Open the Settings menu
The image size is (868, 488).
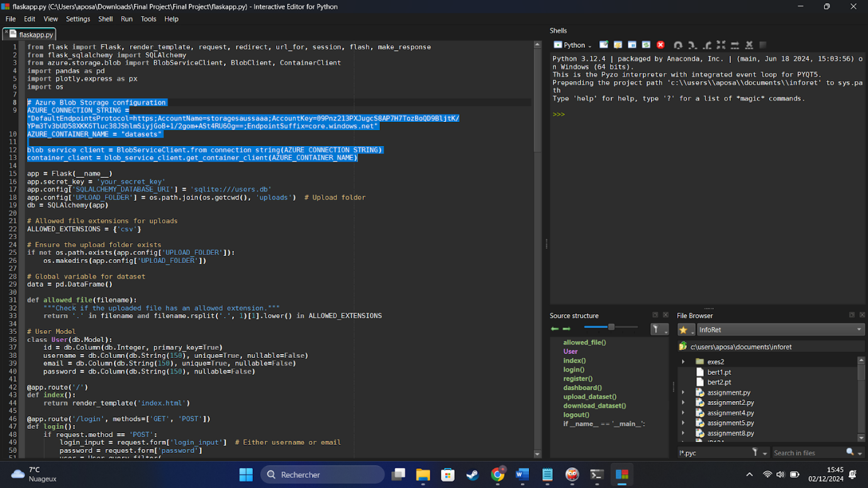[x=78, y=19]
